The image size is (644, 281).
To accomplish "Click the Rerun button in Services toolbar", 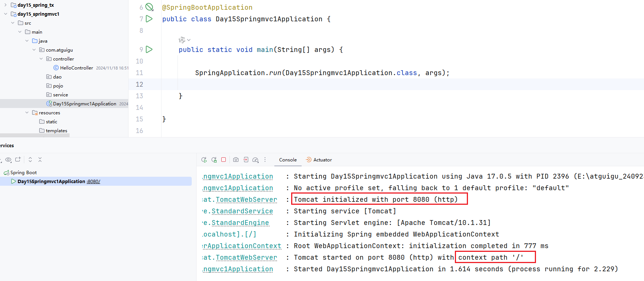I will click(204, 160).
